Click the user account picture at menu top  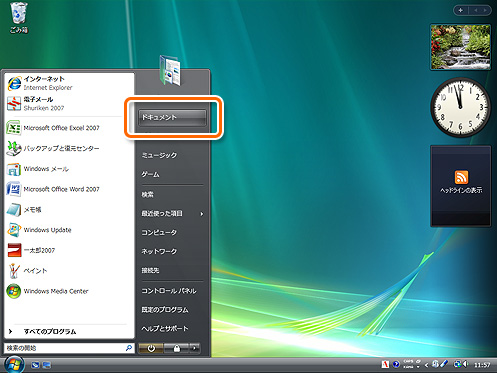click(170, 70)
